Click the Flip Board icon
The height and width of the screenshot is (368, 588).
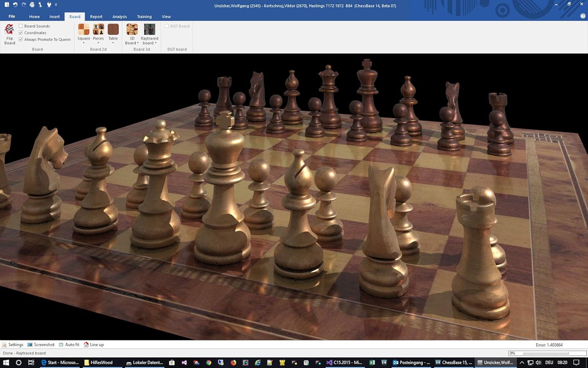[9, 34]
